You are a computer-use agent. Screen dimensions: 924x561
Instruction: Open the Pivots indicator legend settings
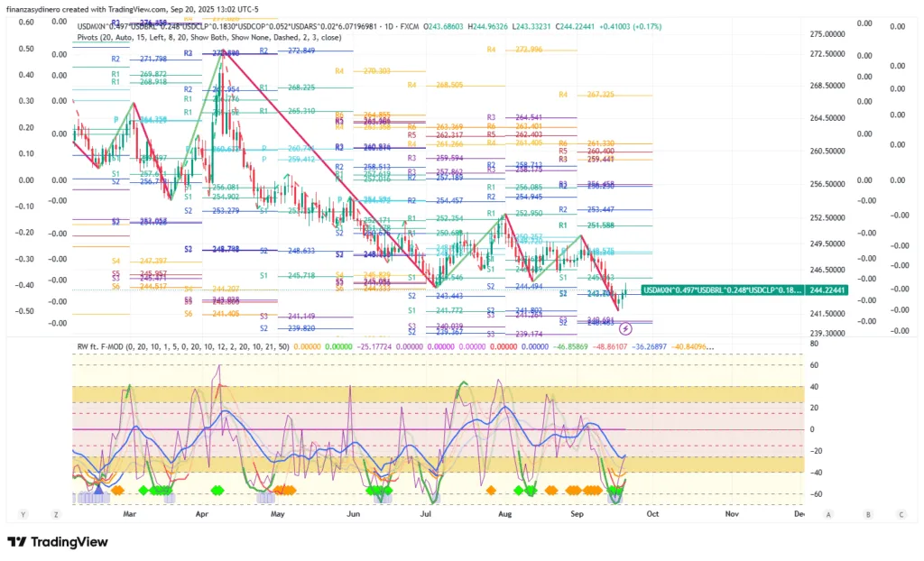209,37
